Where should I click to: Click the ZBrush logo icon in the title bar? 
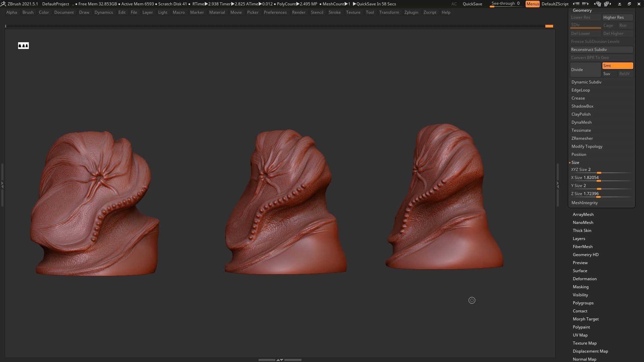[3, 4]
